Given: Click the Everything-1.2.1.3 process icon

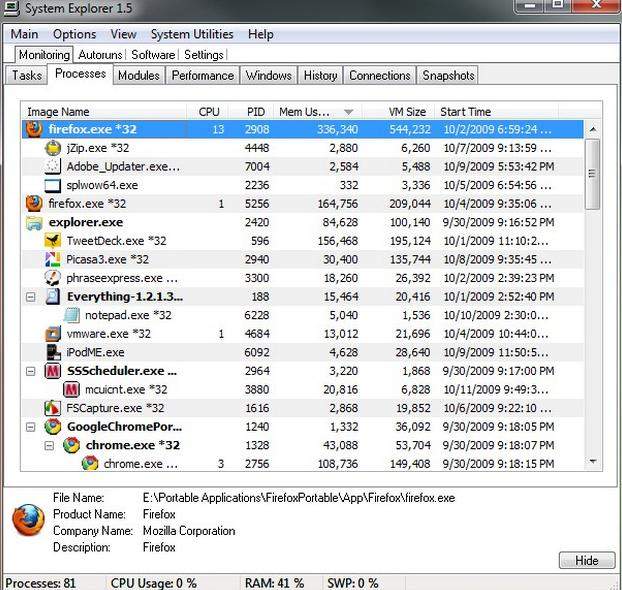Looking at the screenshot, I should (x=53, y=296).
